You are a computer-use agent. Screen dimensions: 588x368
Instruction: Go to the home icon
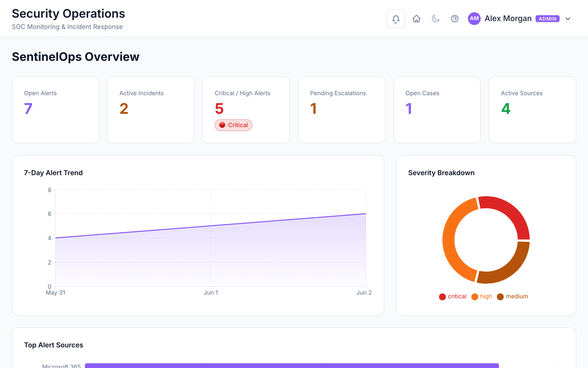(416, 19)
